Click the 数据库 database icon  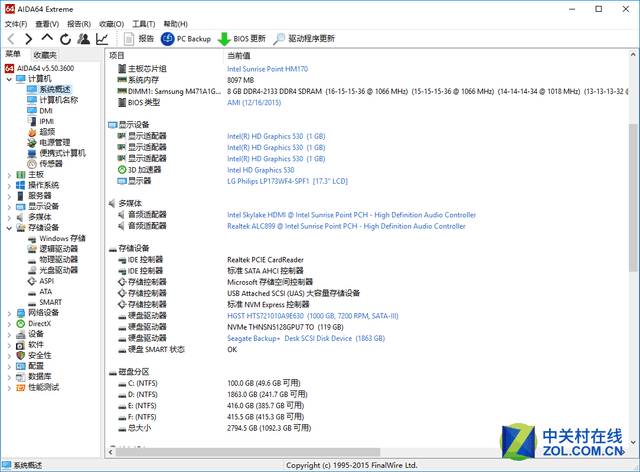(x=20, y=377)
